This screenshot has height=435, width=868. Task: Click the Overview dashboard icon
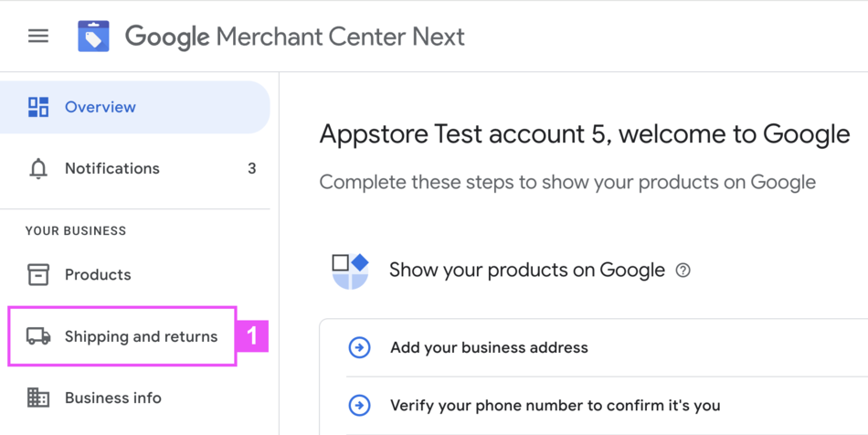38,107
